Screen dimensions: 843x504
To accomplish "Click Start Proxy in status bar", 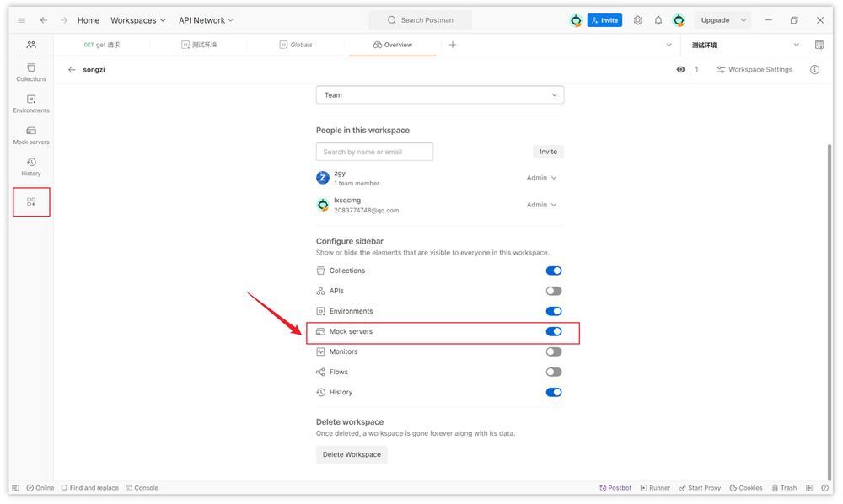I will coord(700,488).
